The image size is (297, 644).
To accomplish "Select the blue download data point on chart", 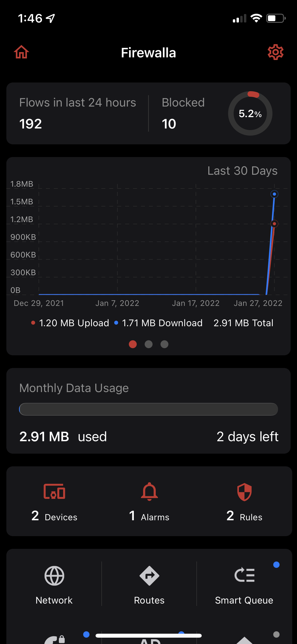I will [x=275, y=194].
